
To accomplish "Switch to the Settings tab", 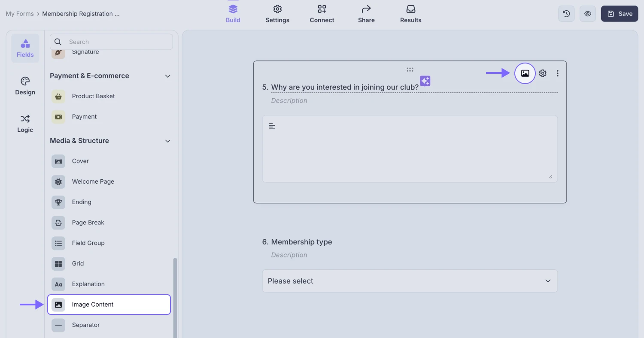I will click(x=277, y=13).
